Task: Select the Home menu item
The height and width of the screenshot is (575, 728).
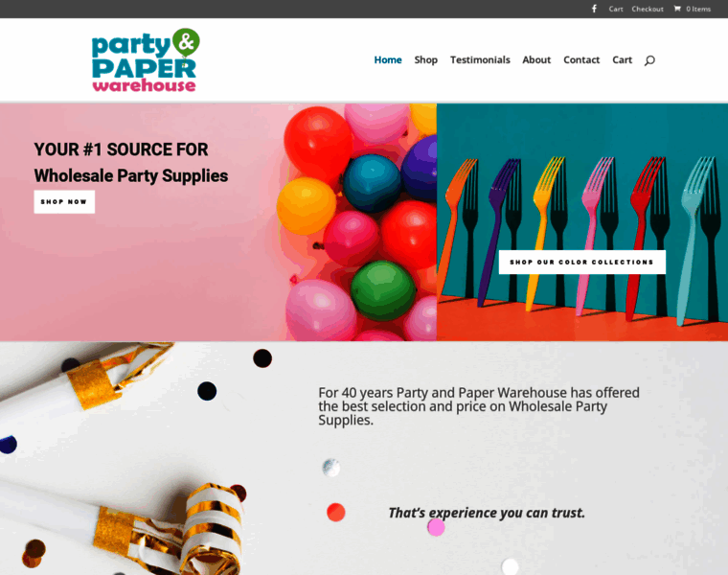Action: pyautogui.click(x=388, y=60)
